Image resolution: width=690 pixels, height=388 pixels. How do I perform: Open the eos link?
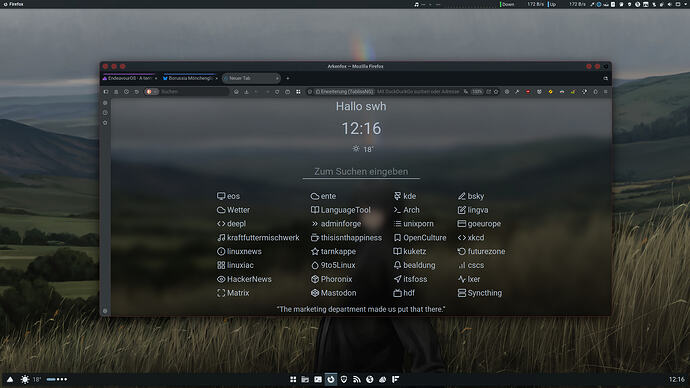click(x=228, y=196)
